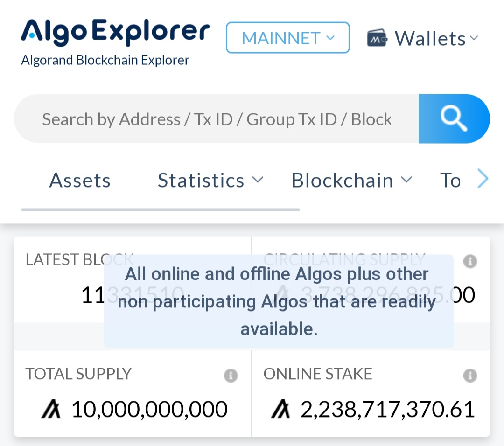
Task: Click the magnifying glass search button
Action: coord(454,118)
